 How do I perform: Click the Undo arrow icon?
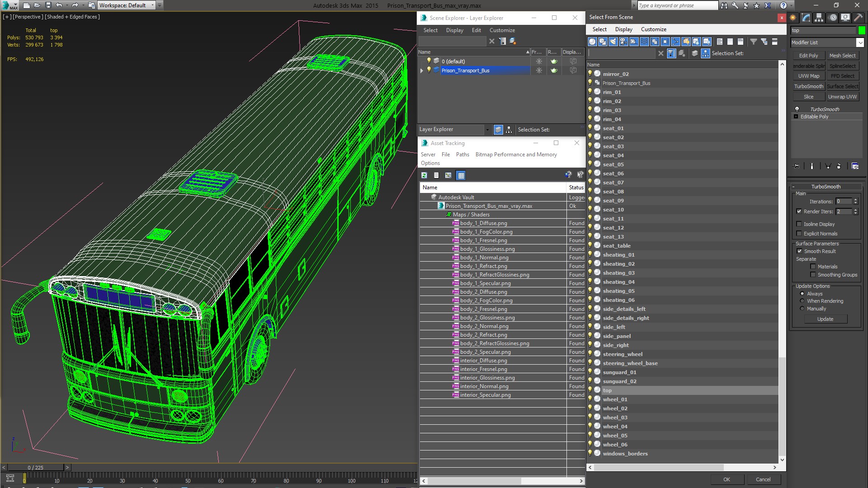(59, 5)
